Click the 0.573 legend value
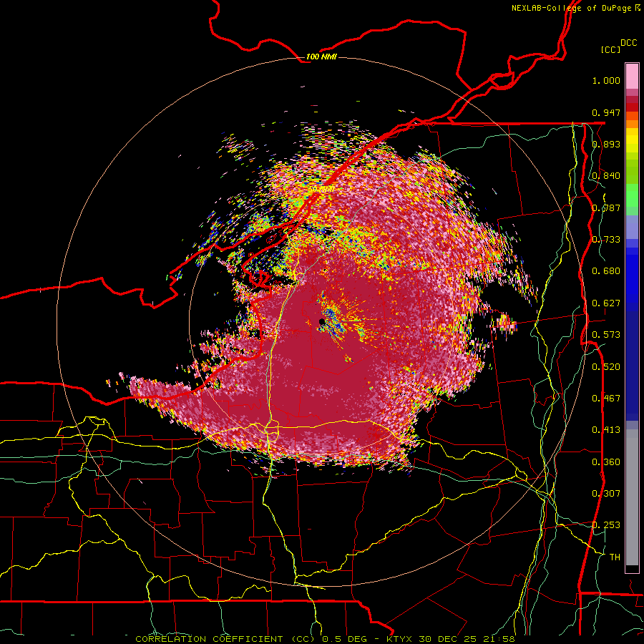 click(606, 335)
